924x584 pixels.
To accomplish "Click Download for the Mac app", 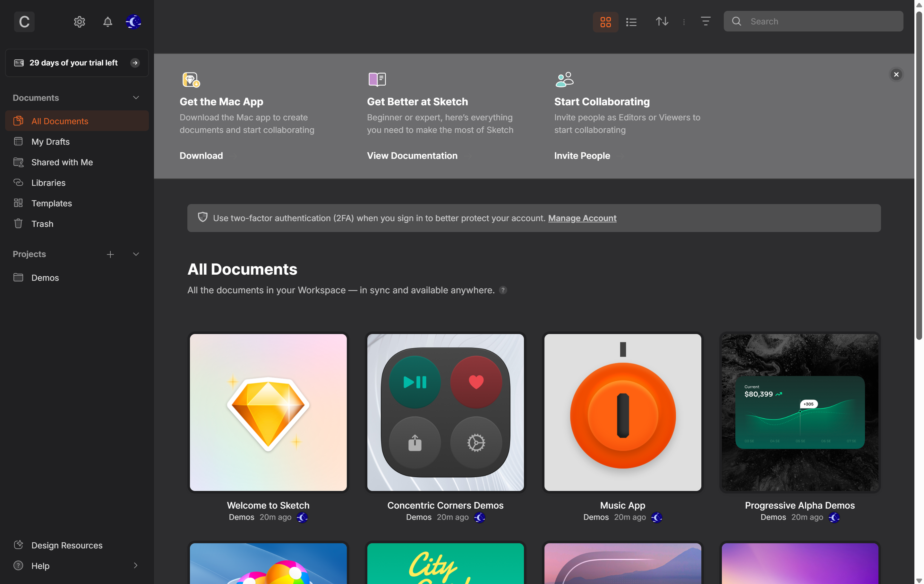I will [201, 155].
